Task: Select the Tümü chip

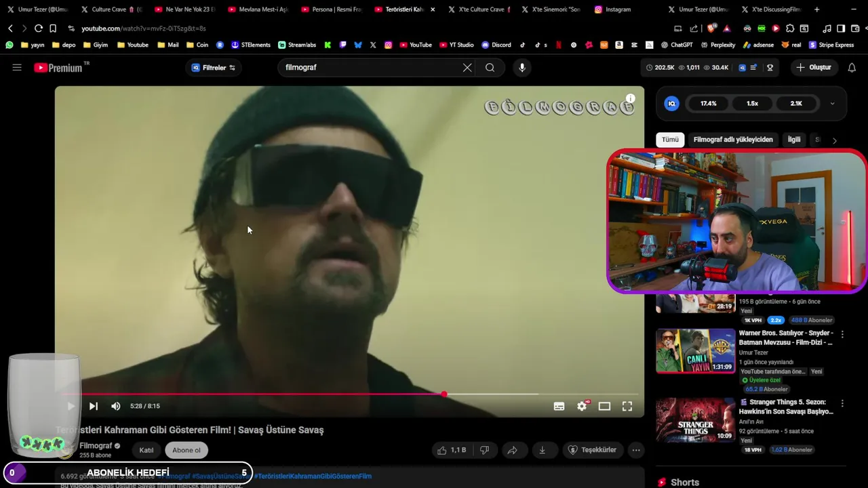Action: 670,140
